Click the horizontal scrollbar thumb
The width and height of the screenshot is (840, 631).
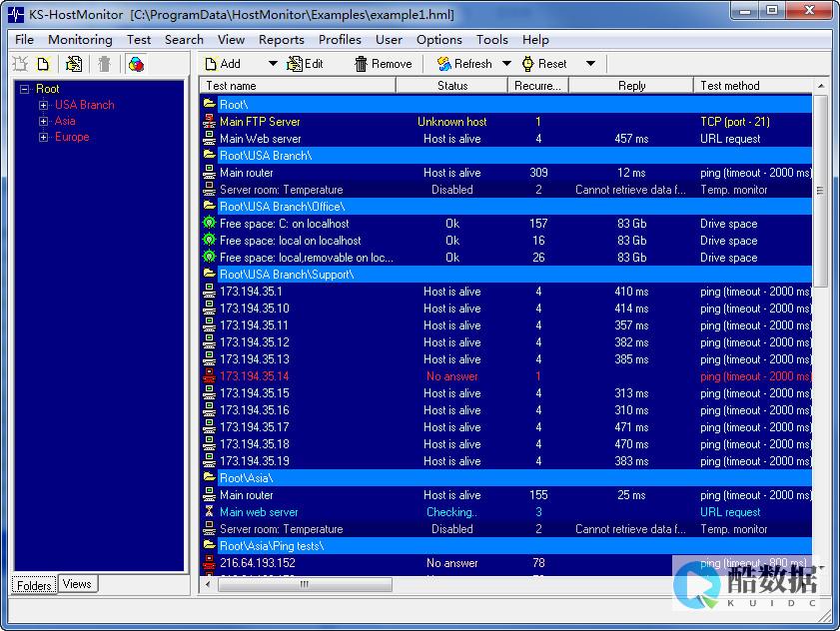pyautogui.click(x=305, y=584)
